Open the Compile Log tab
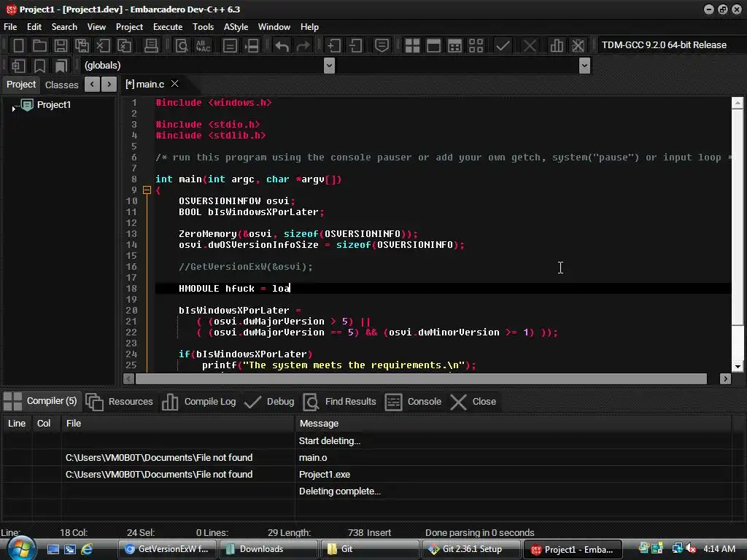Screen dimensions: 747x560 (x=198, y=402)
